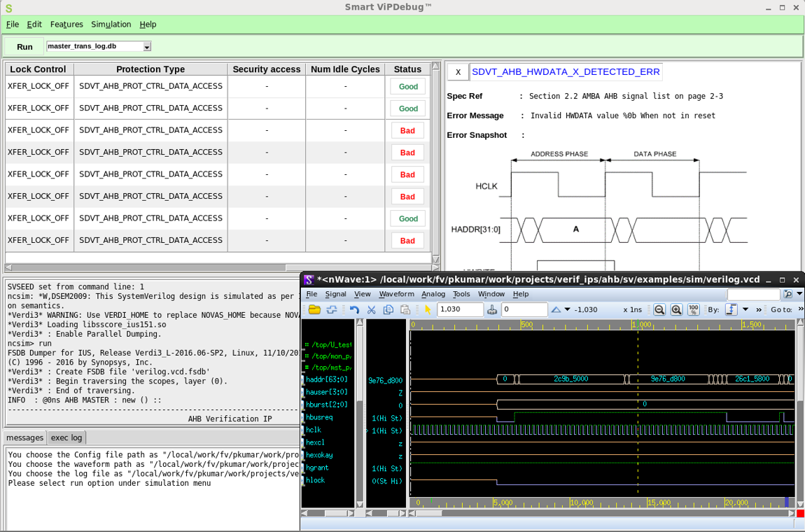Open the Signal menu in nWave
805x532 pixels.
[x=335, y=294]
